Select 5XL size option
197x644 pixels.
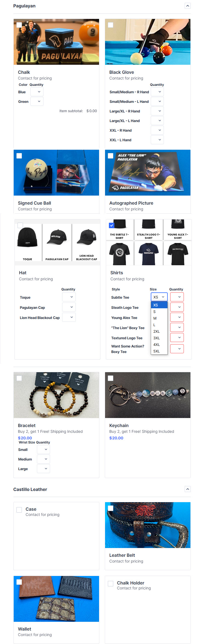159,351
